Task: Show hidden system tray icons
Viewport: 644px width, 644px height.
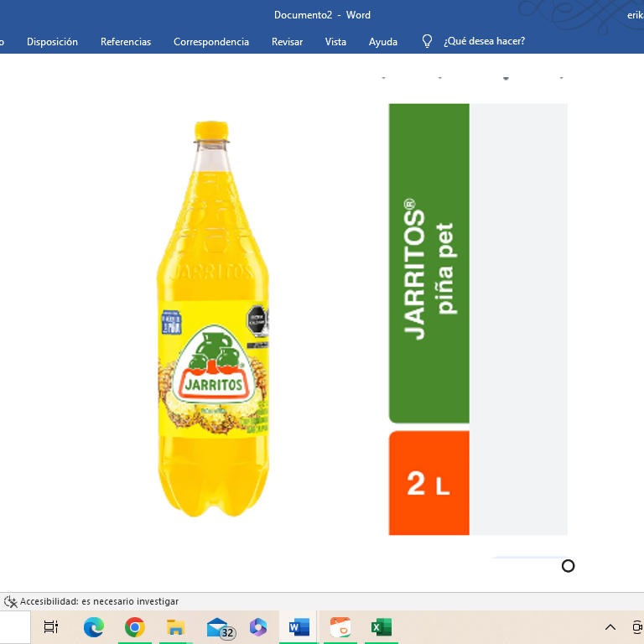Action: coord(610,627)
